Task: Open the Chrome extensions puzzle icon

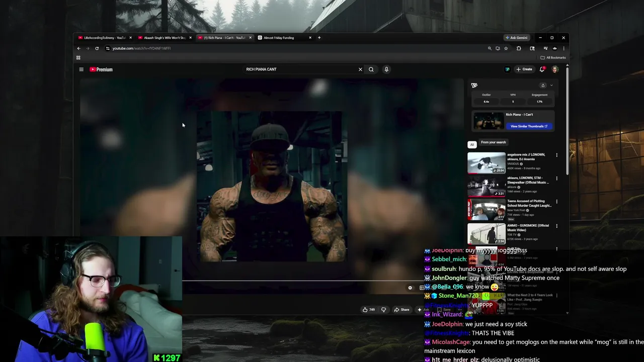Action: pyautogui.click(x=519, y=48)
